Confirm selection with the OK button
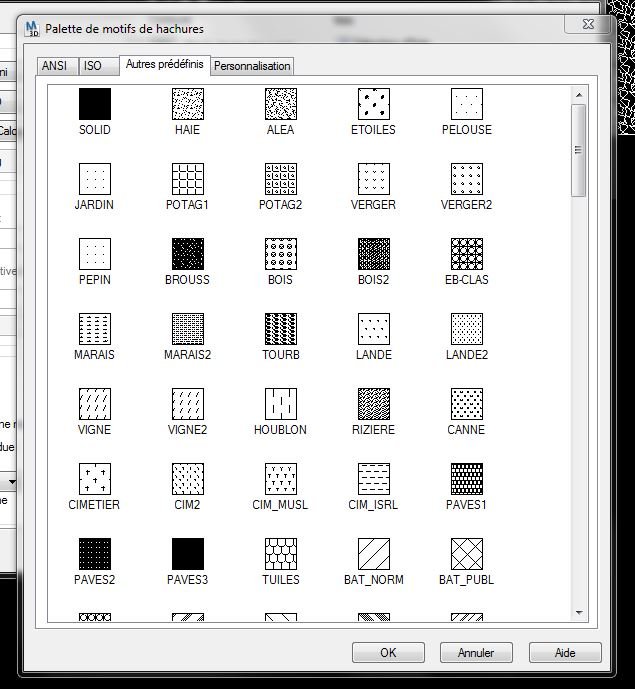This screenshot has width=635, height=689. [x=388, y=653]
